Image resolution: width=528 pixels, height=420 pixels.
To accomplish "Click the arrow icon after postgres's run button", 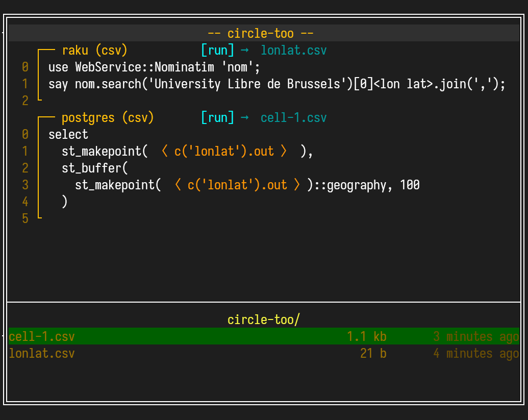I will [244, 118].
